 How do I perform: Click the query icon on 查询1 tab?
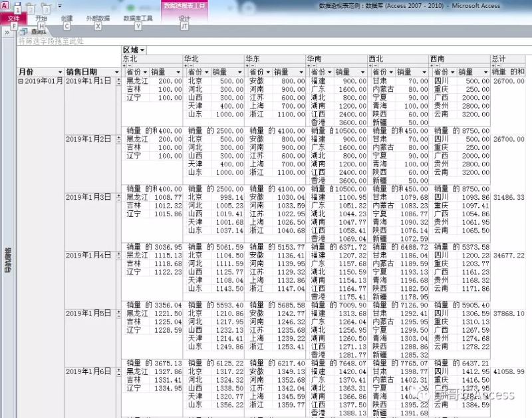point(24,31)
